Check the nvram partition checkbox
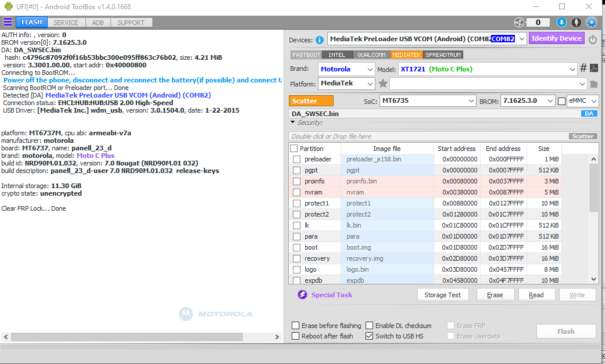Viewport: 605px width, 364px height. tap(297, 192)
